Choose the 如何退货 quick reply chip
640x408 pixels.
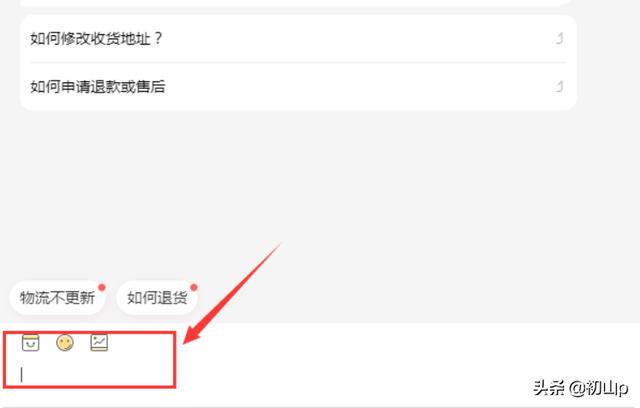click(157, 297)
